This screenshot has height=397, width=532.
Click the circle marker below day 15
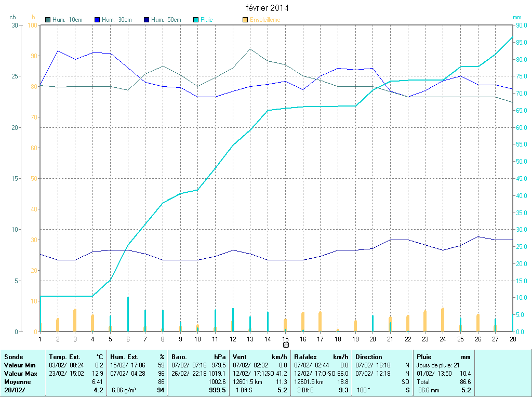pyautogui.click(x=286, y=345)
